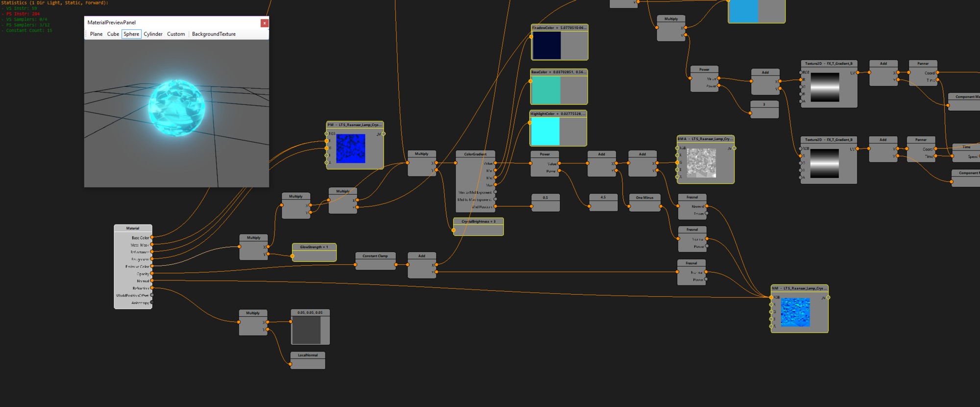Click the UV pin on NM texture node
The height and width of the screenshot is (407, 980).
point(828,297)
